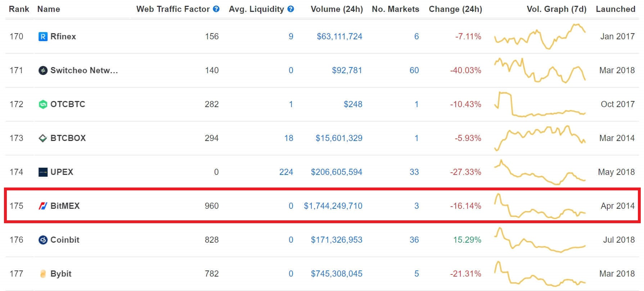Sort by Volume (24h) column header
Screen dimensions: 644x291
pos(337,9)
